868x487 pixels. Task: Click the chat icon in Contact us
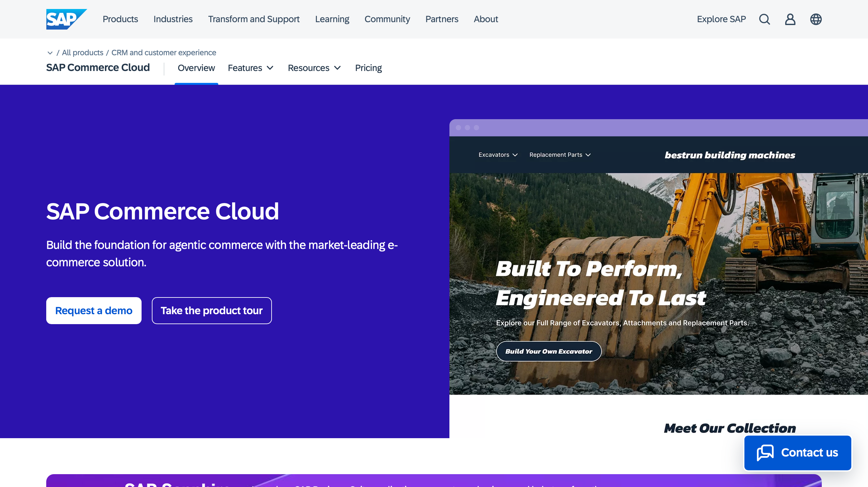pos(765,453)
